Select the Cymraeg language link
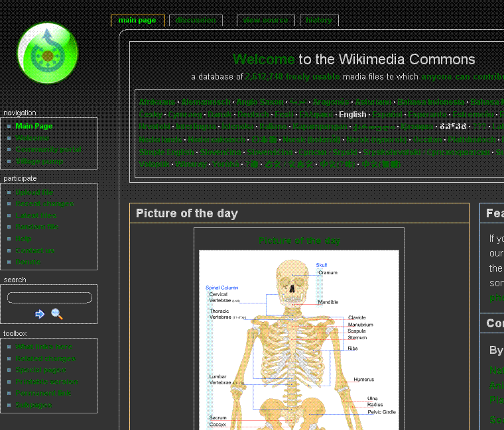The image size is (504, 430). pyautogui.click(x=185, y=115)
